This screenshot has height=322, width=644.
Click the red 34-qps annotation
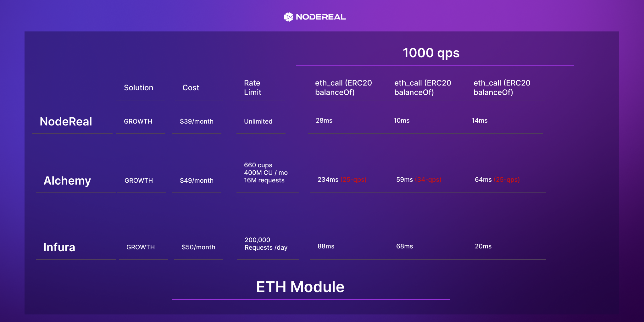pos(428,180)
